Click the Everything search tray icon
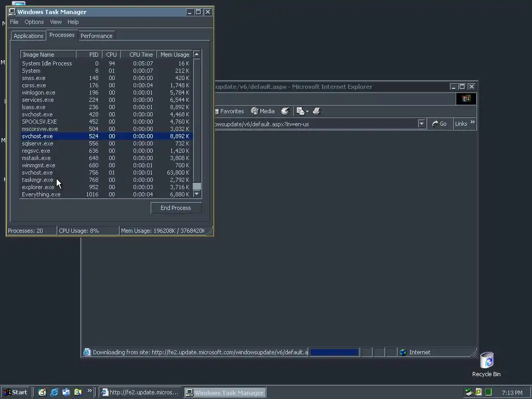Image resolution: width=532 pixels, height=399 pixels. point(478,392)
